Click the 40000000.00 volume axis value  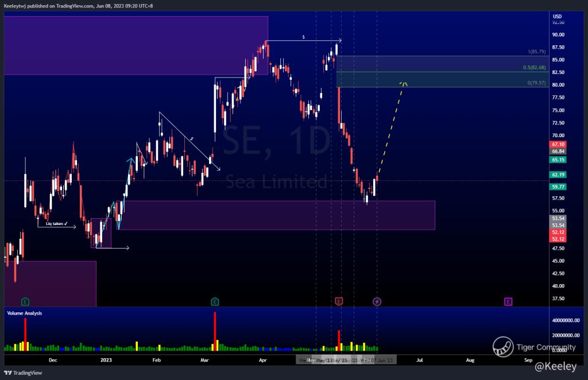click(566, 320)
